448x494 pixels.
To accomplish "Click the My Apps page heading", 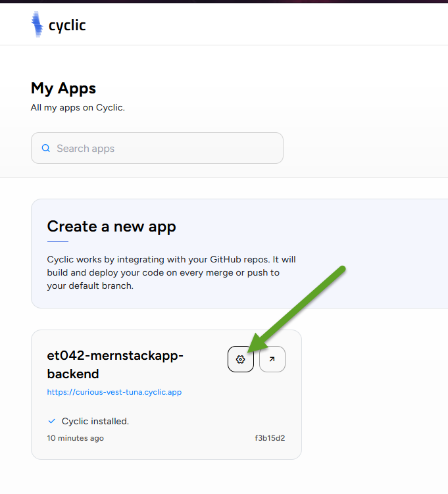I will [63, 88].
